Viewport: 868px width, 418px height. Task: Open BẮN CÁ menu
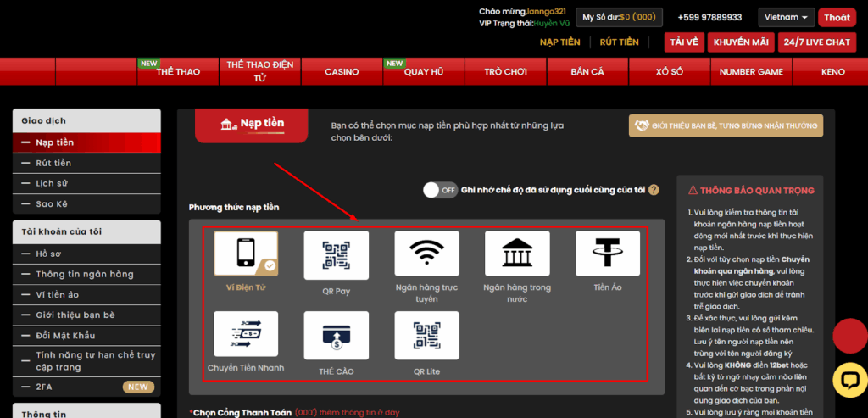(587, 71)
